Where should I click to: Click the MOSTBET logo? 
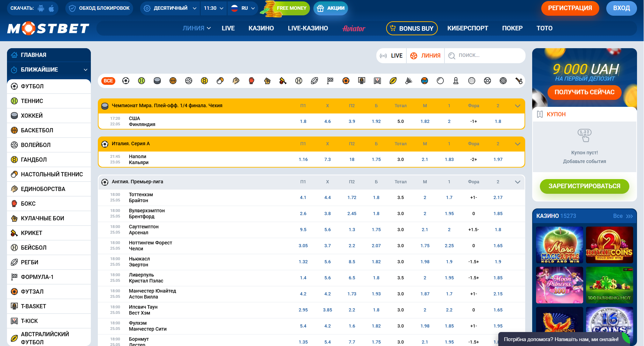tap(48, 28)
